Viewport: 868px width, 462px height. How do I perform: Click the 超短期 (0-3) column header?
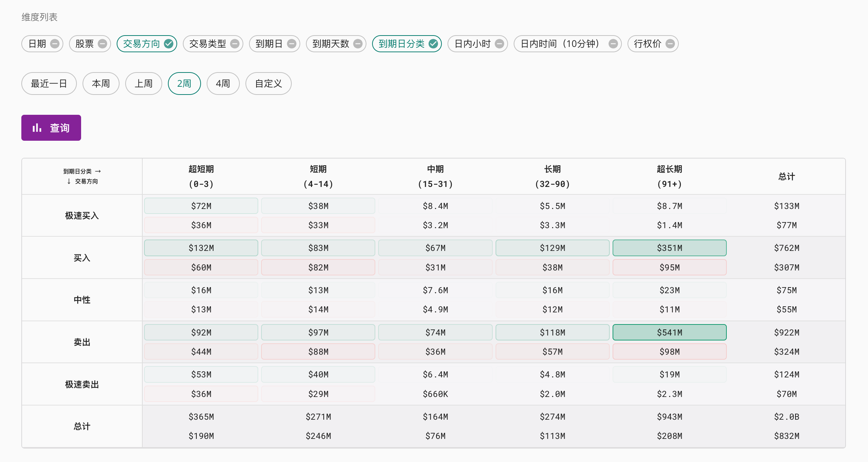tap(201, 176)
